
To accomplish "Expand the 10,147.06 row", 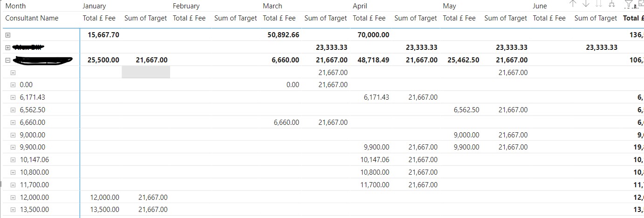I will [x=13, y=160].
